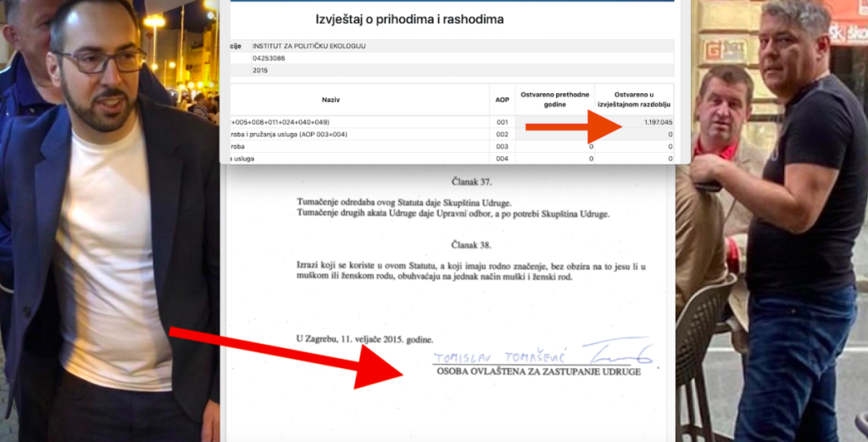Select the identification number "04253086"
Image resolution: width=868 pixels, height=442 pixels.
coord(269,59)
